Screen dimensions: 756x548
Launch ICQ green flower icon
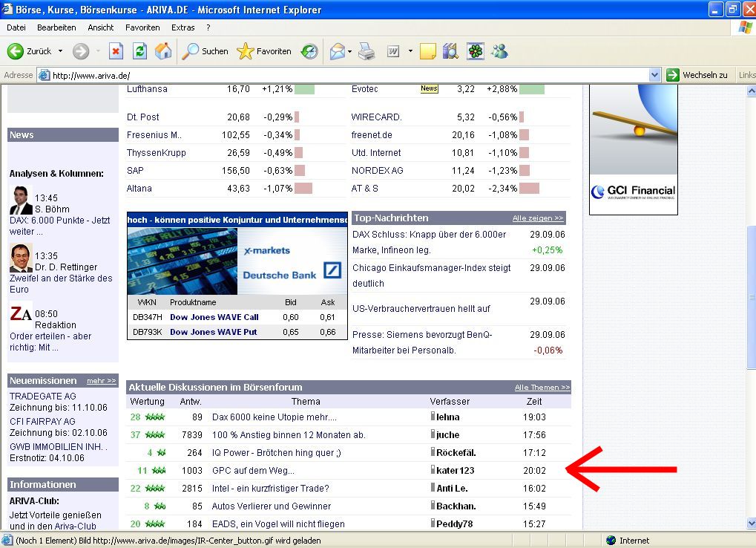[476, 51]
